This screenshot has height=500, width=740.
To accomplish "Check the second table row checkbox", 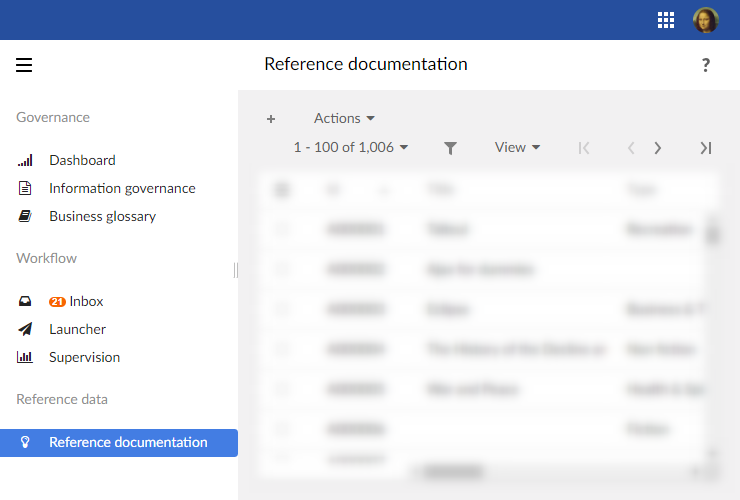I will (x=282, y=269).
